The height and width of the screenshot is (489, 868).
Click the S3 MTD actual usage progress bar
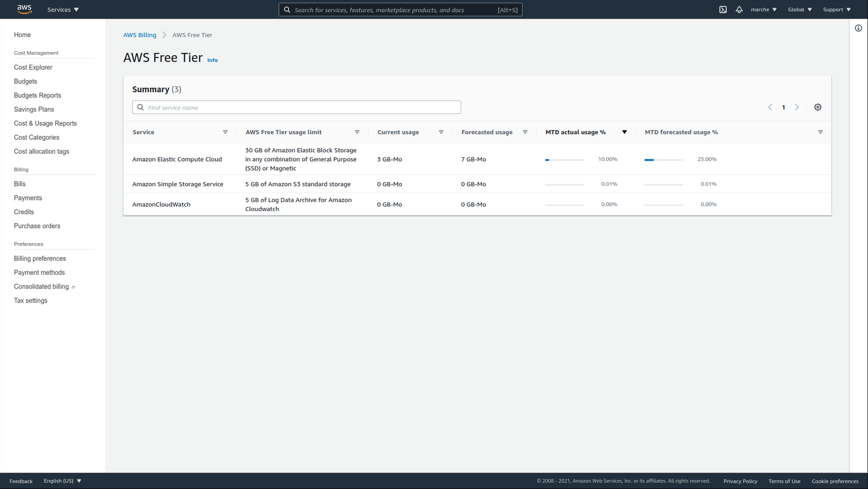[x=564, y=185]
